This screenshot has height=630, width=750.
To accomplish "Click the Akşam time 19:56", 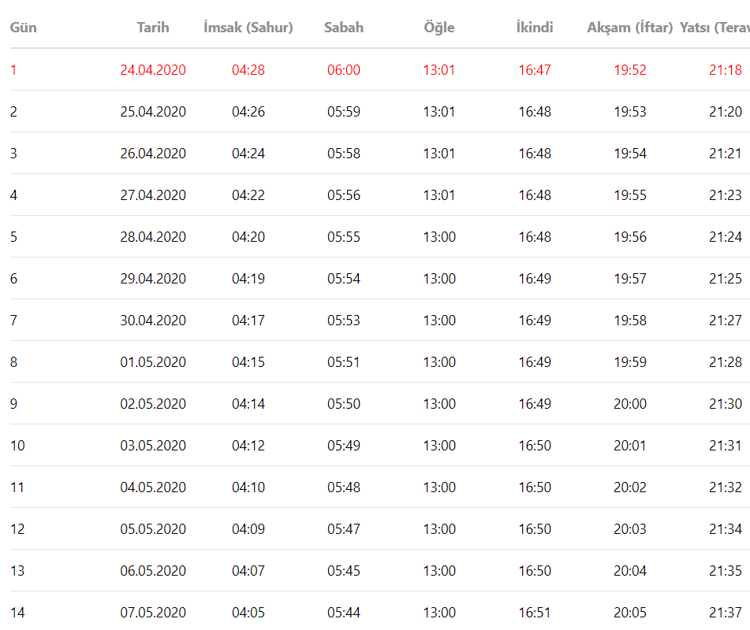I will (x=630, y=237).
